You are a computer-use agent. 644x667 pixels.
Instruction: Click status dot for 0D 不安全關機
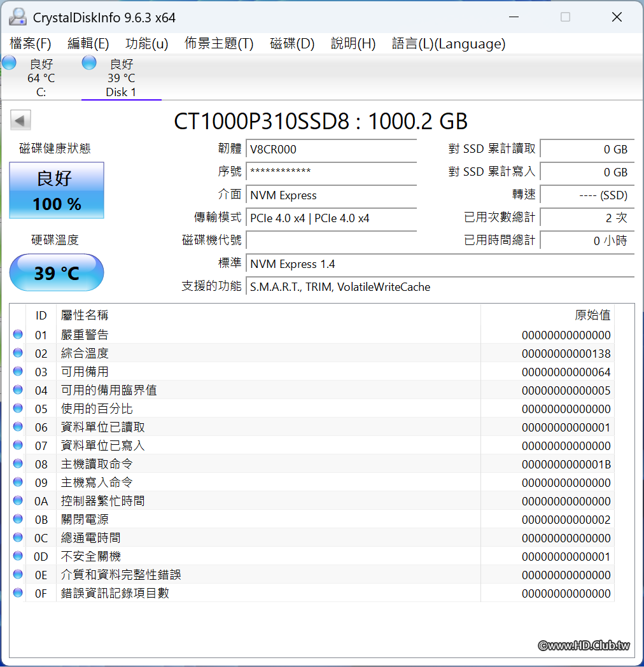(18, 556)
